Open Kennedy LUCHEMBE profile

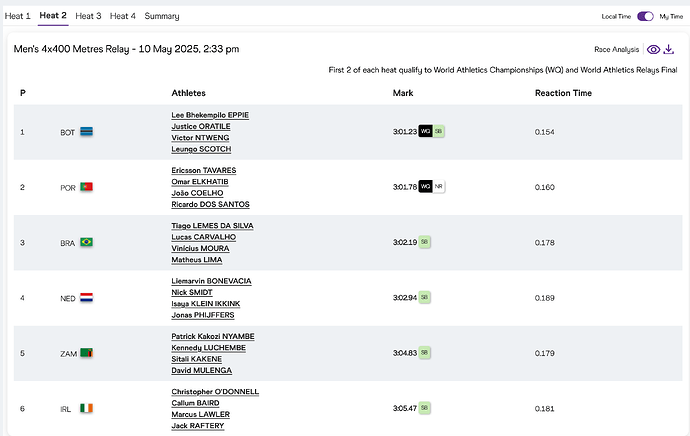click(x=209, y=348)
